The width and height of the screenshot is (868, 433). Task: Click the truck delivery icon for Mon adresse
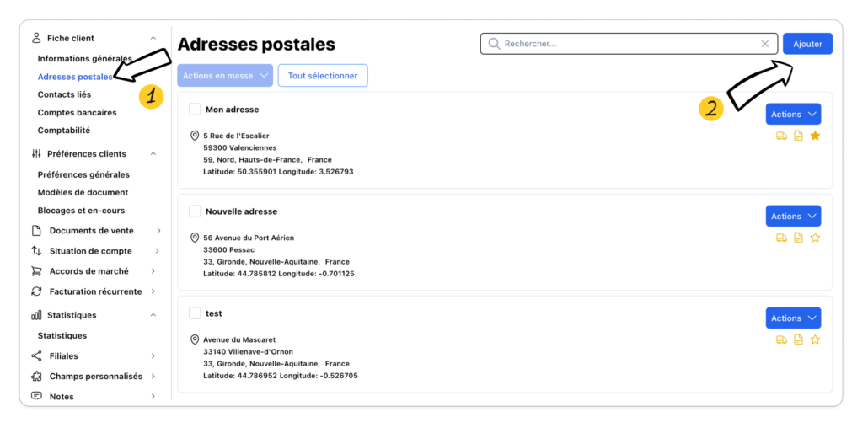click(781, 136)
